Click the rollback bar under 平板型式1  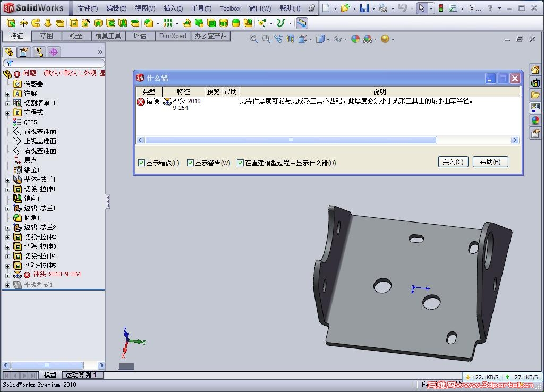54,289
